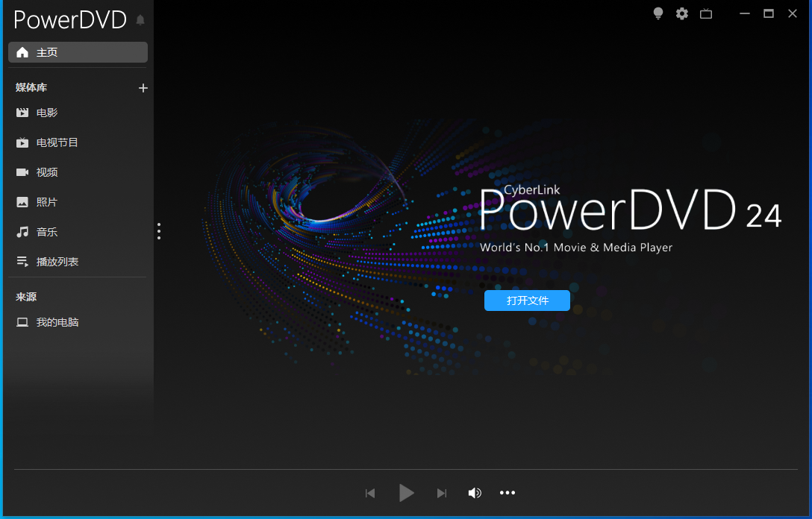Open PowerDVD settings gear
812x519 pixels.
(x=681, y=13)
